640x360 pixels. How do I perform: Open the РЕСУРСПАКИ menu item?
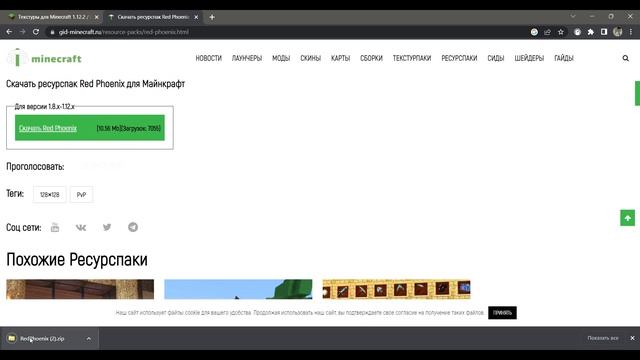click(x=459, y=58)
